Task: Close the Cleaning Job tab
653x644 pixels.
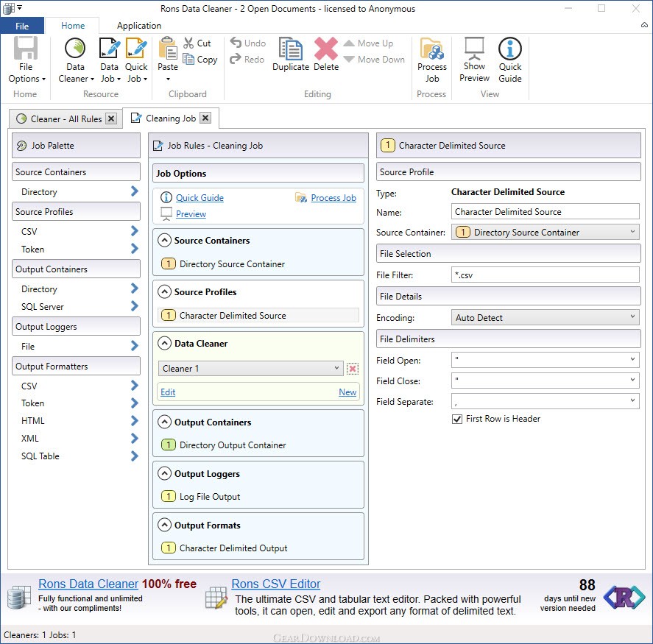Action: click(x=205, y=118)
